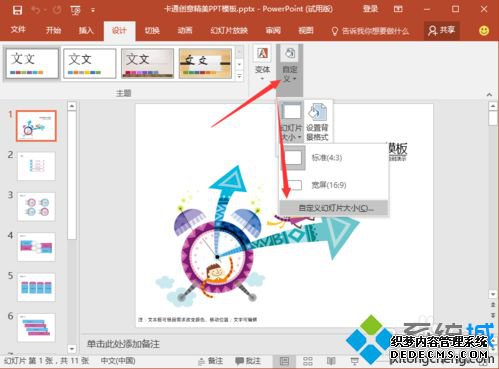Screen dimensions: 499x369
Task: Click thumbnail pane scroll down arrow
Action: [72, 349]
